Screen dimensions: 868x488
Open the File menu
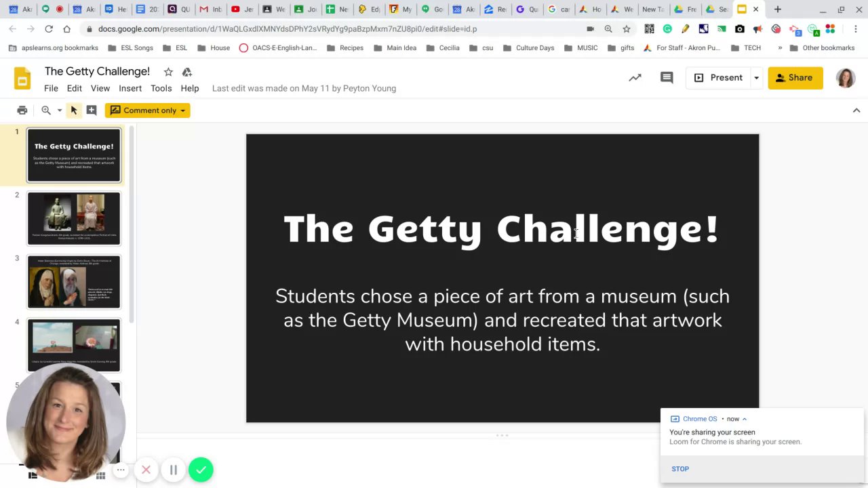point(51,88)
